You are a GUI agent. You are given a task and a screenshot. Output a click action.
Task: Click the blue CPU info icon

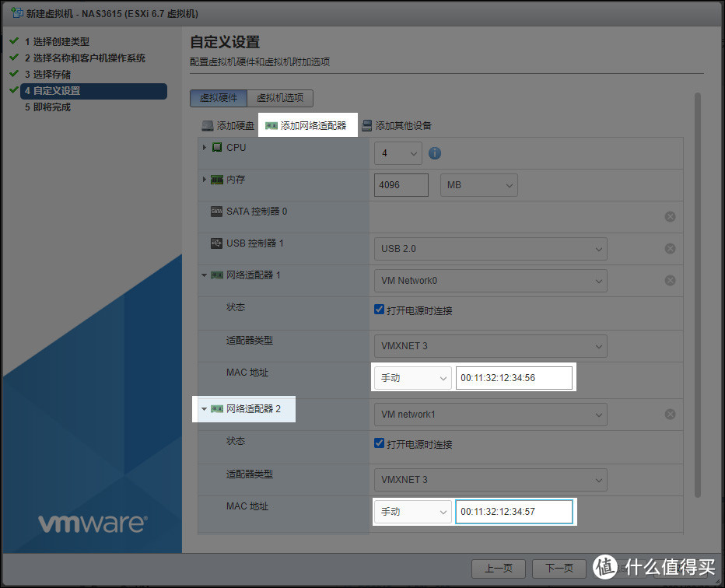click(435, 153)
